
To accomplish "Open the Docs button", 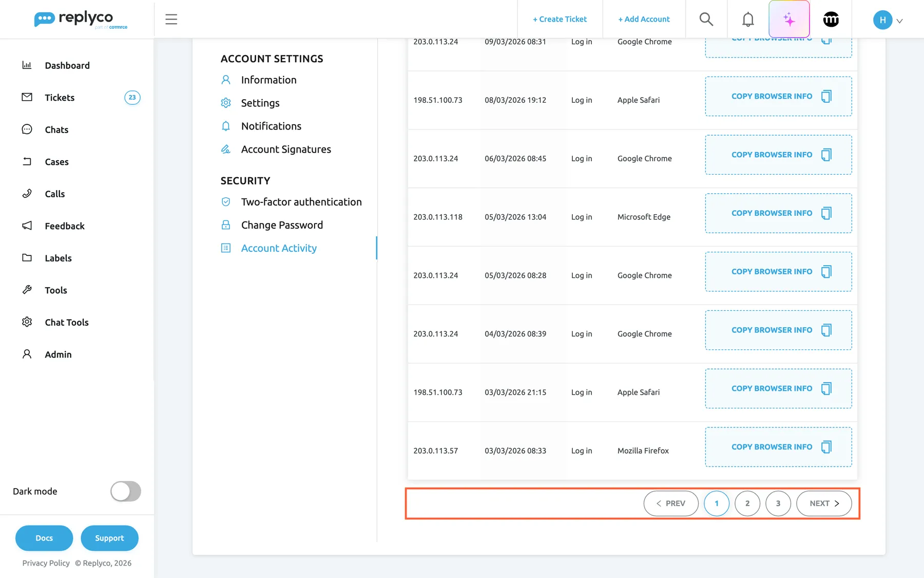I will pos(44,538).
